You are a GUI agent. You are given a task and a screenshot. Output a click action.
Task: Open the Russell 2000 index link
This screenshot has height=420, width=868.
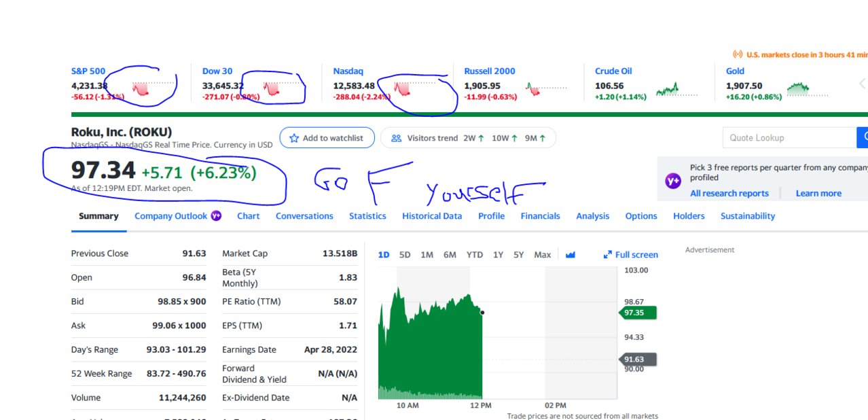[x=490, y=71]
